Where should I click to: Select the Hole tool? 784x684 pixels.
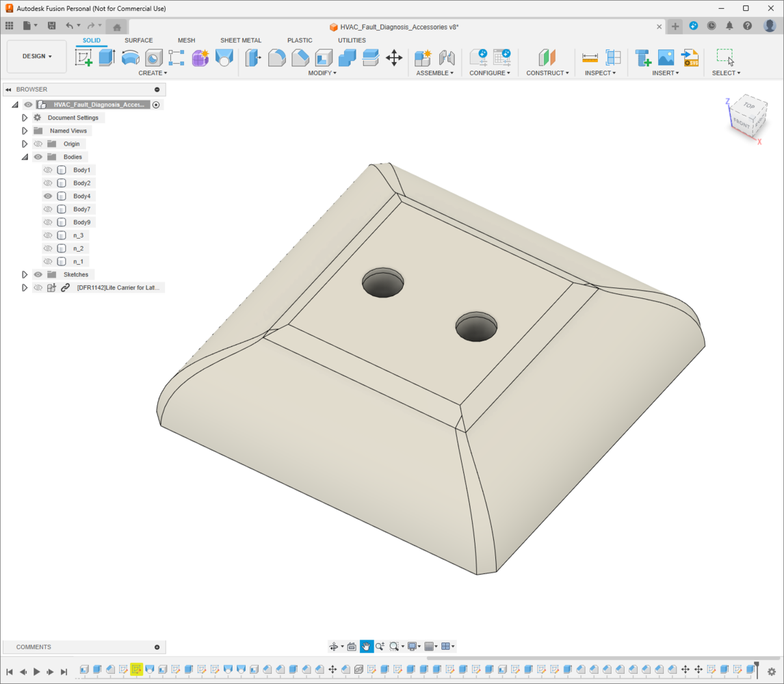[x=153, y=58]
